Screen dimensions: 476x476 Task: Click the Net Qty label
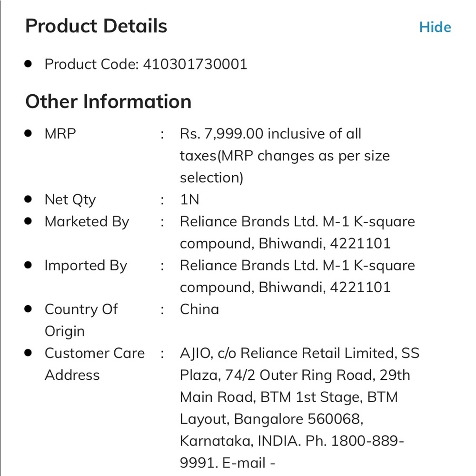tap(70, 200)
